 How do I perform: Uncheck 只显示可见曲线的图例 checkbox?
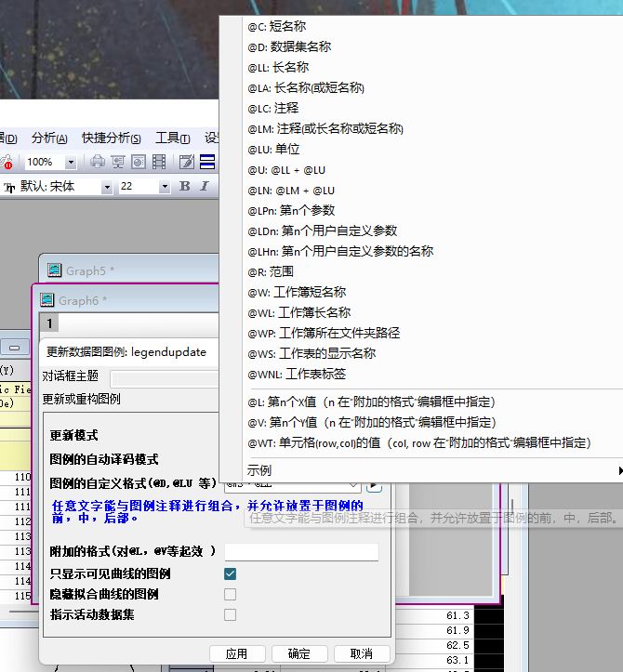pos(230,574)
